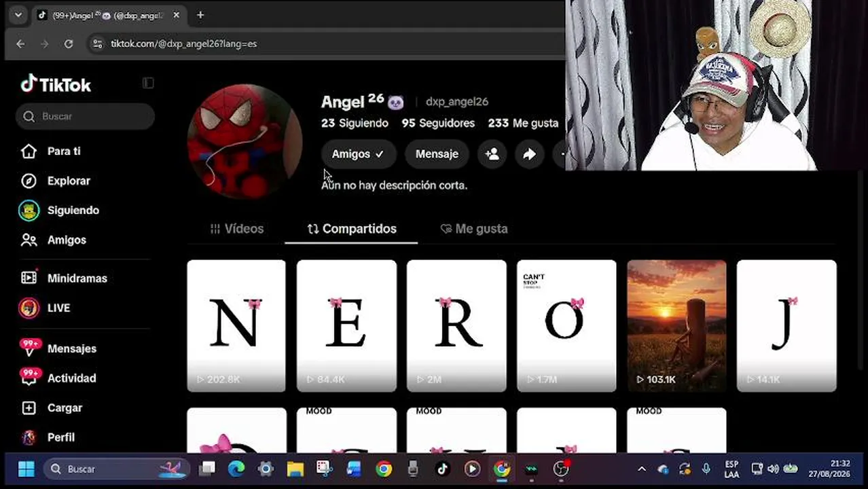Open File Explorer from taskbar
The image size is (868, 489).
pos(295,469)
